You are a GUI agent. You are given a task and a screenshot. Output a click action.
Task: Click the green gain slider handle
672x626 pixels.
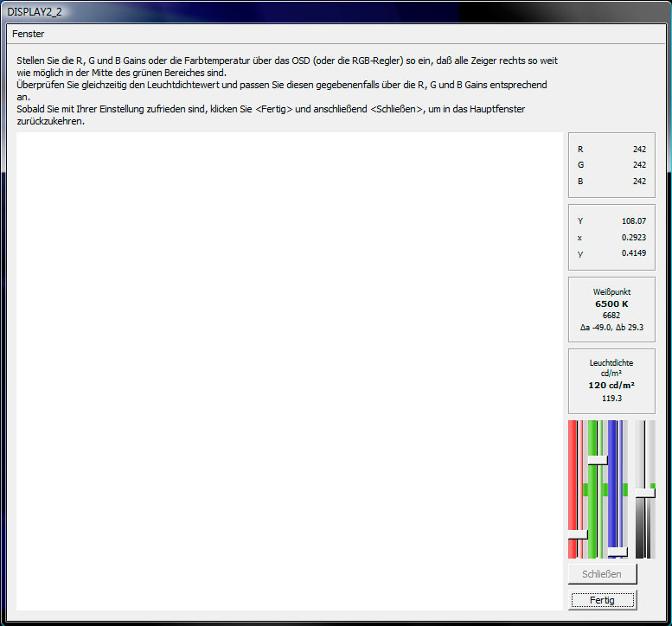(598, 461)
